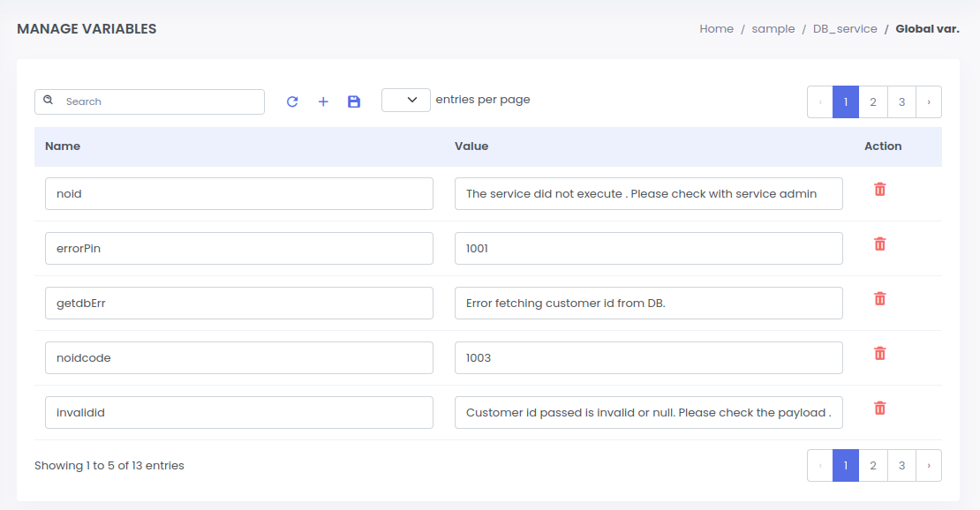Click next page arrow in top pagination
980x510 pixels.
pyautogui.click(x=928, y=102)
